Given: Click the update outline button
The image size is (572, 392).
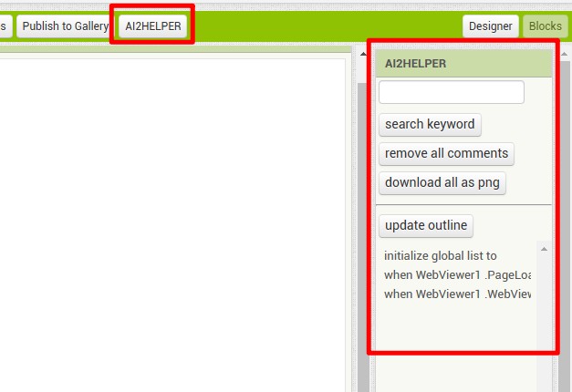Looking at the screenshot, I should tap(426, 226).
